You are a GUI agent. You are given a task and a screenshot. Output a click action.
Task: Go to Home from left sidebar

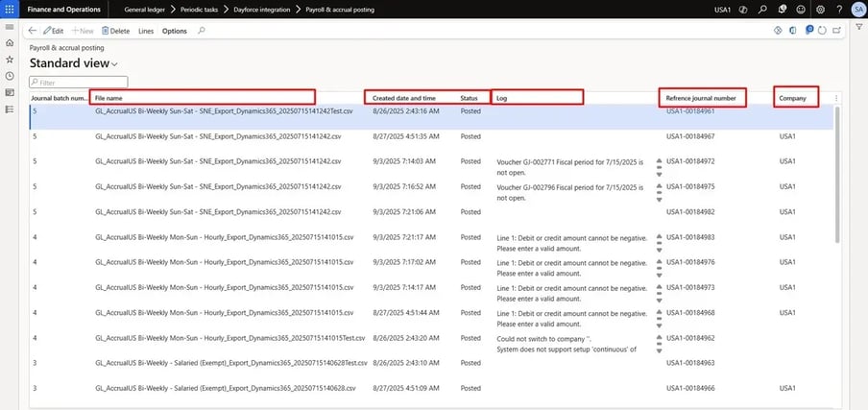coord(10,42)
